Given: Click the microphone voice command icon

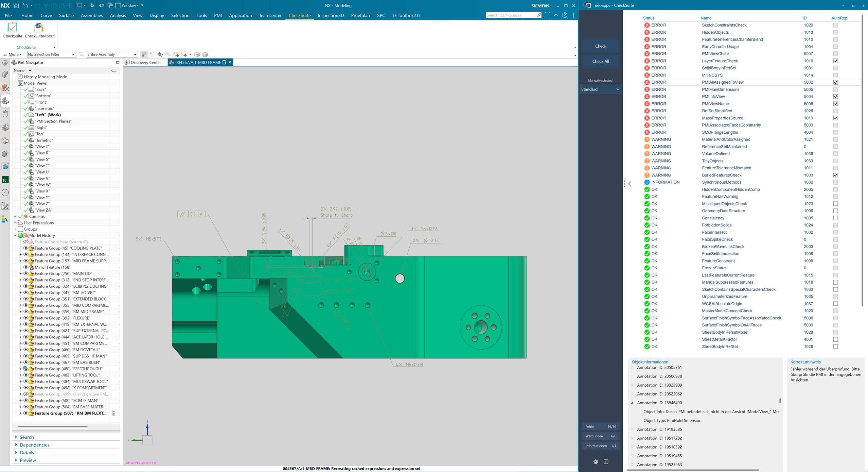Looking at the screenshot, I should click(92, 5).
